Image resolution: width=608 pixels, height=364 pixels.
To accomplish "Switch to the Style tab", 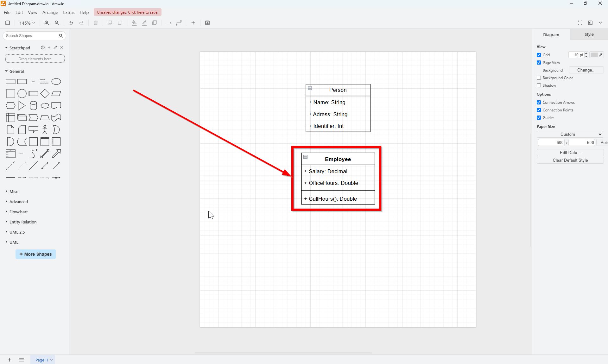I will pyautogui.click(x=589, y=34).
